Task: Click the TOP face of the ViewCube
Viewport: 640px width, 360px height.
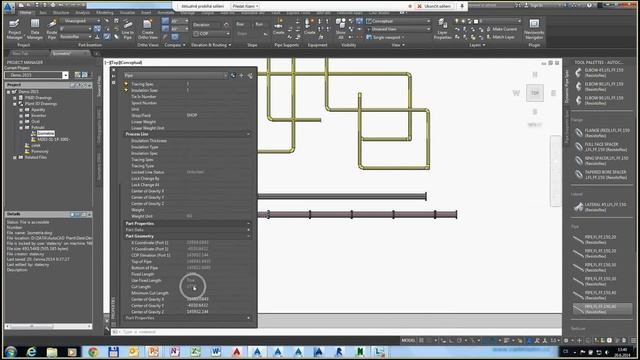Action: [535, 93]
